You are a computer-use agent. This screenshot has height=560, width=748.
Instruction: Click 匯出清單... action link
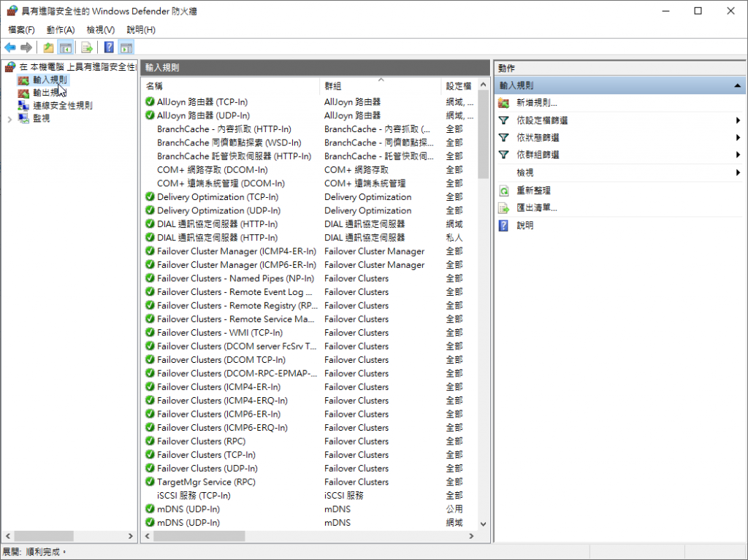pyautogui.click(x=537, y=207)
